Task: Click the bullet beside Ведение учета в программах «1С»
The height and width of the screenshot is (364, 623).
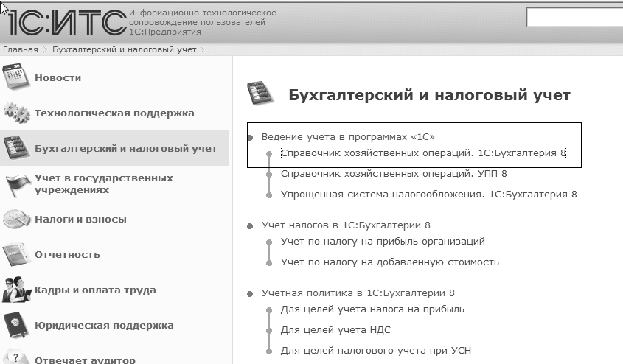Action: pyautogui.click(x=251, y=138)
